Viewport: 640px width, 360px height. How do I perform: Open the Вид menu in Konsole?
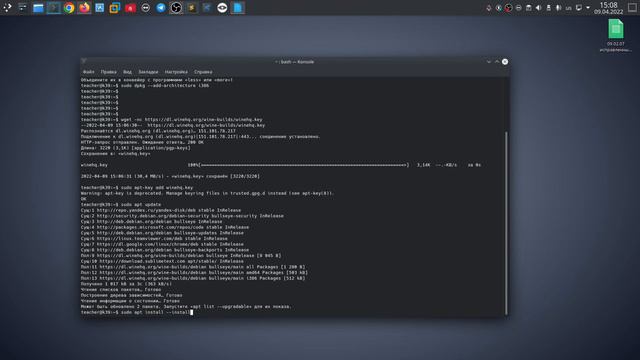[x=127, y=72]
